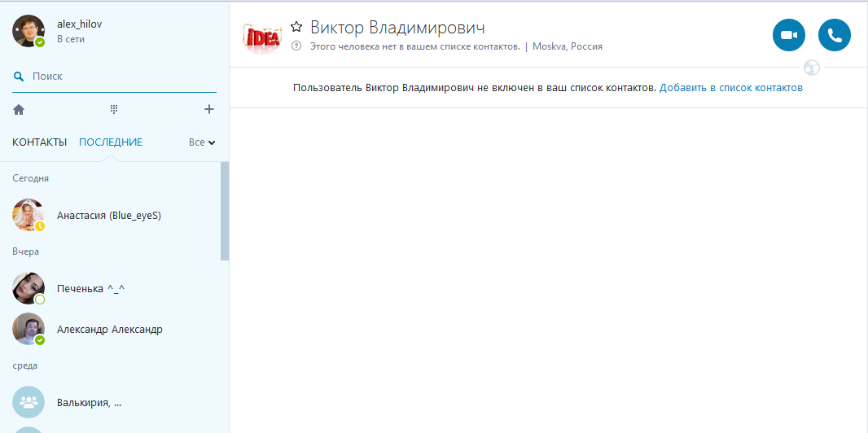Start a video call with Виктор Владимирович
This screenshot has width=868, height=433.
click(788, 35)
